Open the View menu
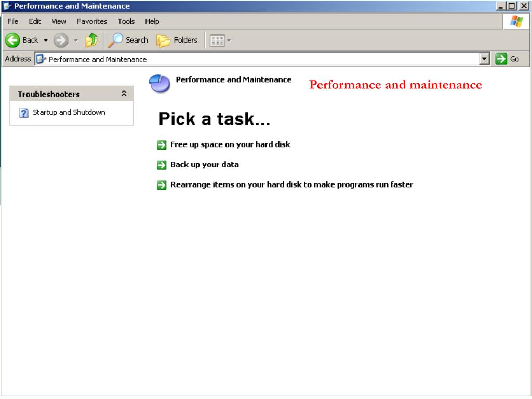Screen dimensions: 532x399 tap(59, 21)
